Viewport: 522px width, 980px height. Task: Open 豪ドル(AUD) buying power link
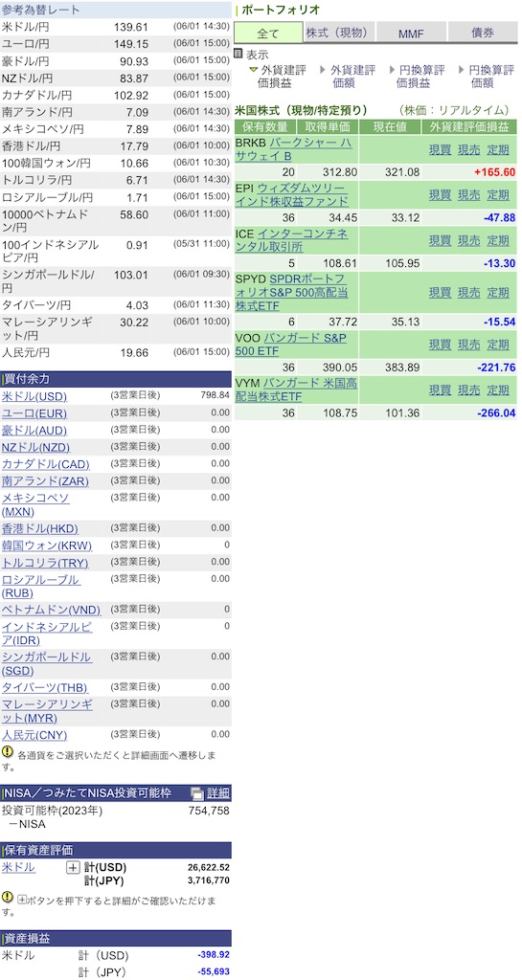coord(34,430)
